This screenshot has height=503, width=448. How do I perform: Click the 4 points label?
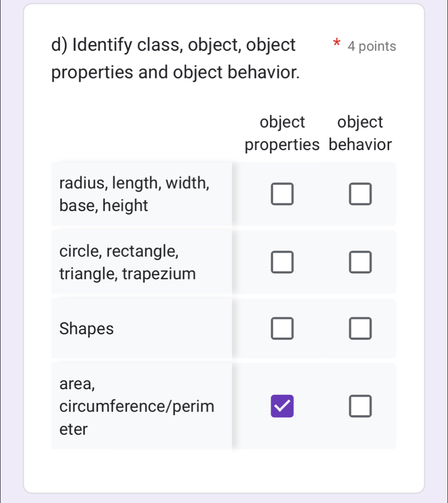coord(371,46)
